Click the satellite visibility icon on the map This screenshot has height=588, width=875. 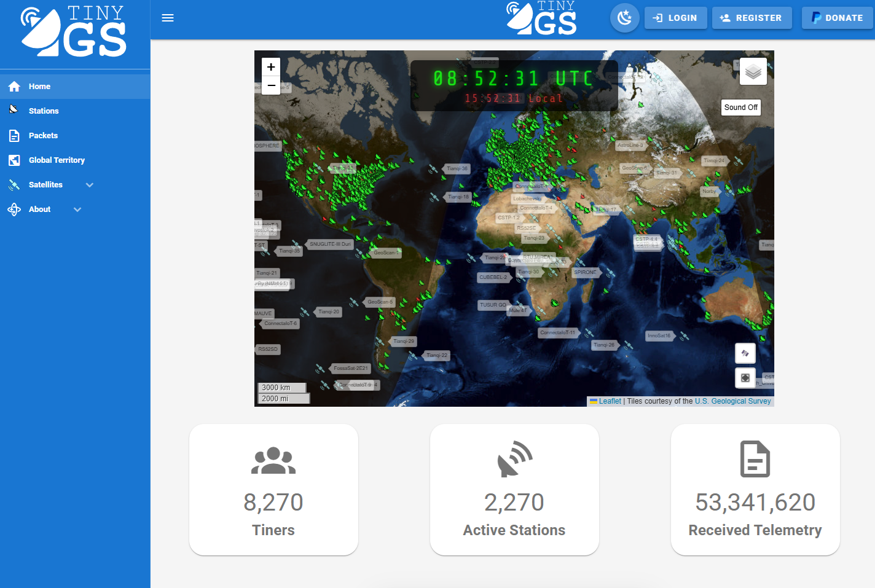click(x=745, y=353)
